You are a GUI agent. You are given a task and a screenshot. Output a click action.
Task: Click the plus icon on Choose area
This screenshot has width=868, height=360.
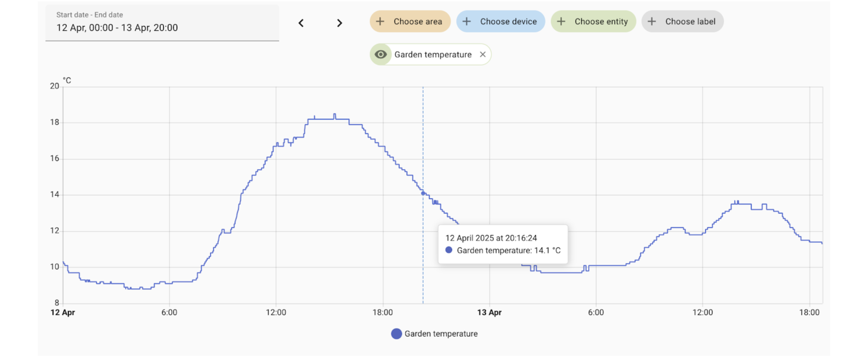tap(380, 22)
